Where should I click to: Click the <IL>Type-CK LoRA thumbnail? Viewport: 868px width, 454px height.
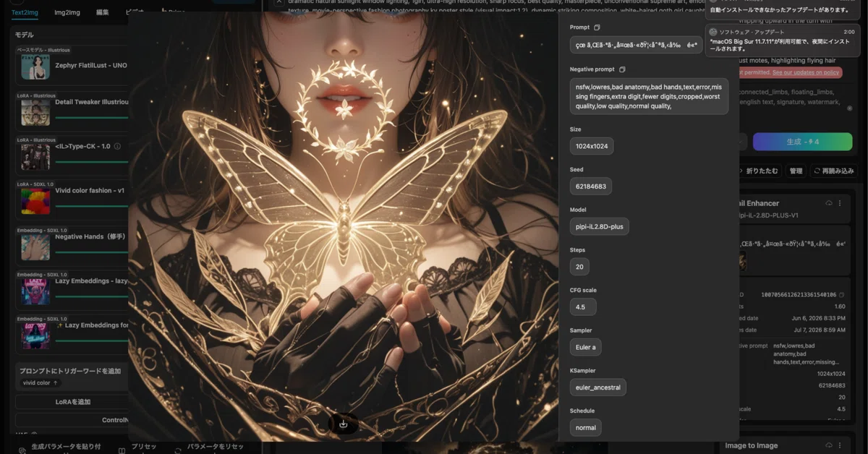point(35,156)
